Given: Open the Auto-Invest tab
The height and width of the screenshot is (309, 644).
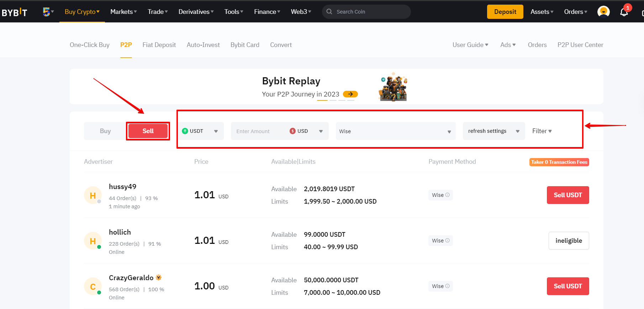Looking at the screenshot, I should point(203,45).
